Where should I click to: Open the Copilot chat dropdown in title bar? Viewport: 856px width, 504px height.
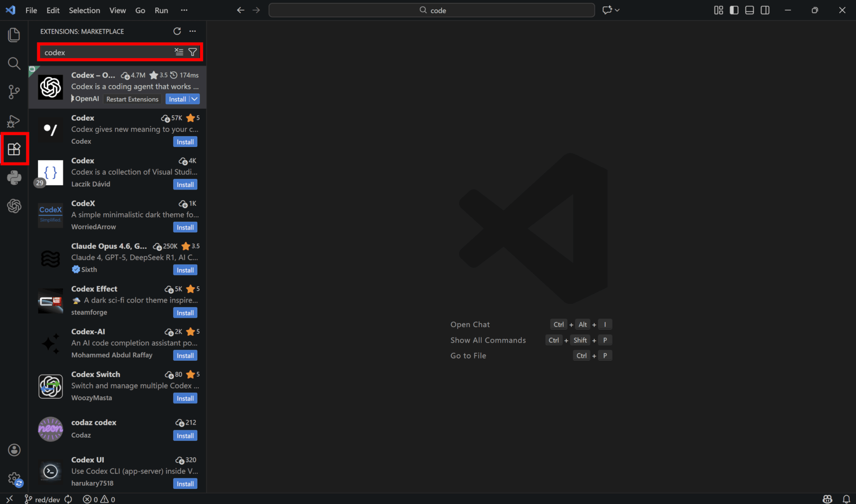[617, 10]
